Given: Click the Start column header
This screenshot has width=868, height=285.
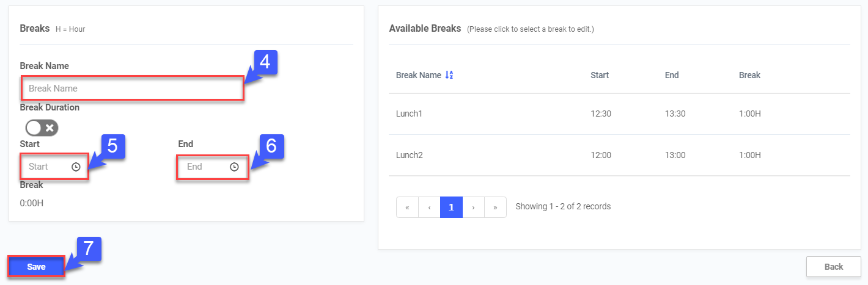Looking at the screenshot, I should [600, 75].
